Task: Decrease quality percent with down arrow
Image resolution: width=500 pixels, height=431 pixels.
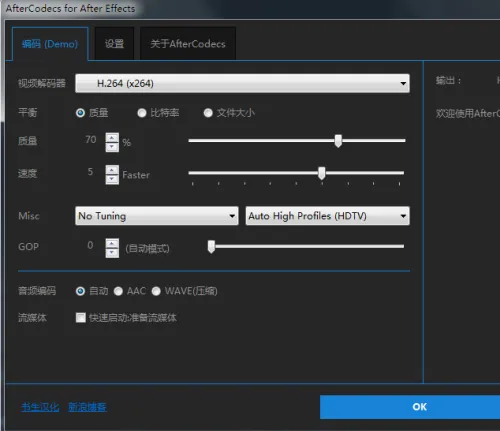Action: (x=112, y=147)
